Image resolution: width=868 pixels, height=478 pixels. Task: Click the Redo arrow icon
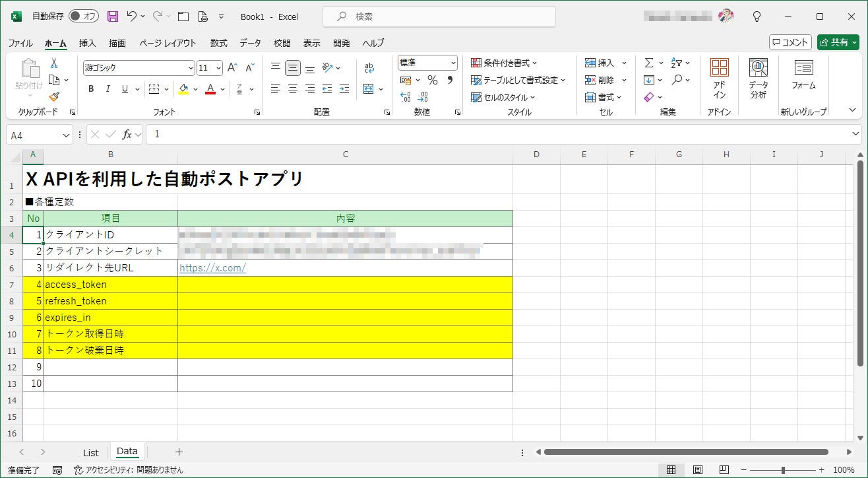click(x=158, y=17)
